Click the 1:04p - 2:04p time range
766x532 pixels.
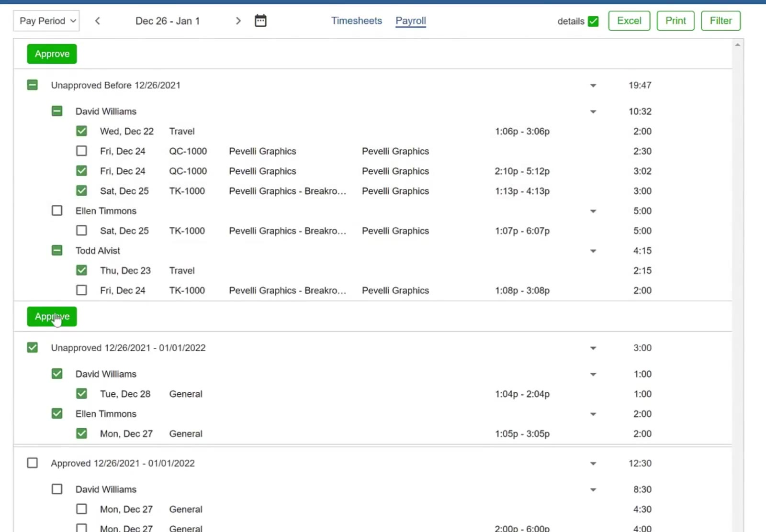pos(522,394)
